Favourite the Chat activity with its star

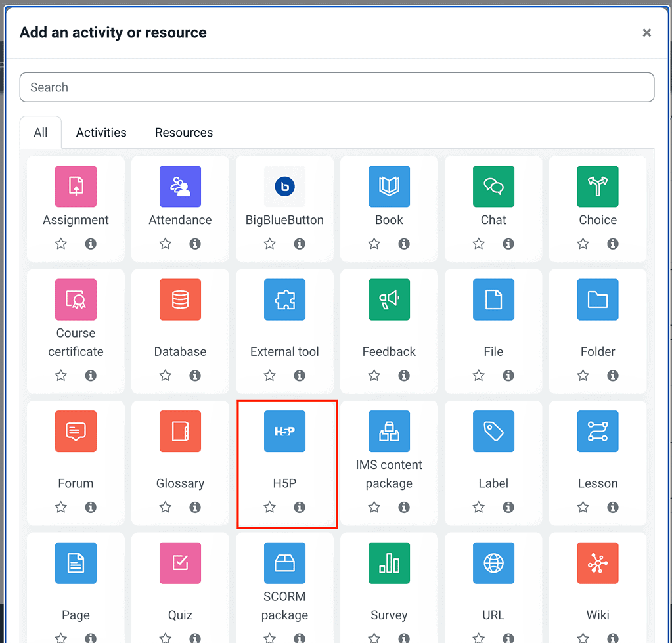tap(479, 244)
